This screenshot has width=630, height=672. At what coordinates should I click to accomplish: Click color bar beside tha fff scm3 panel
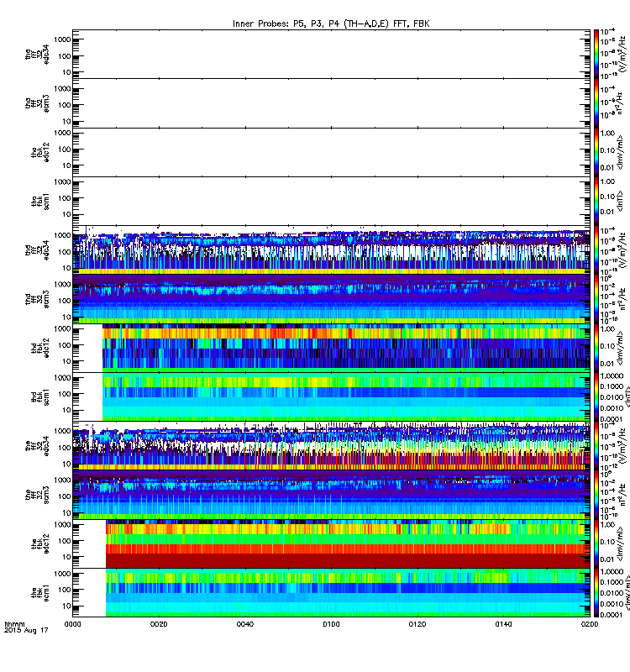[x=596, y=103]
